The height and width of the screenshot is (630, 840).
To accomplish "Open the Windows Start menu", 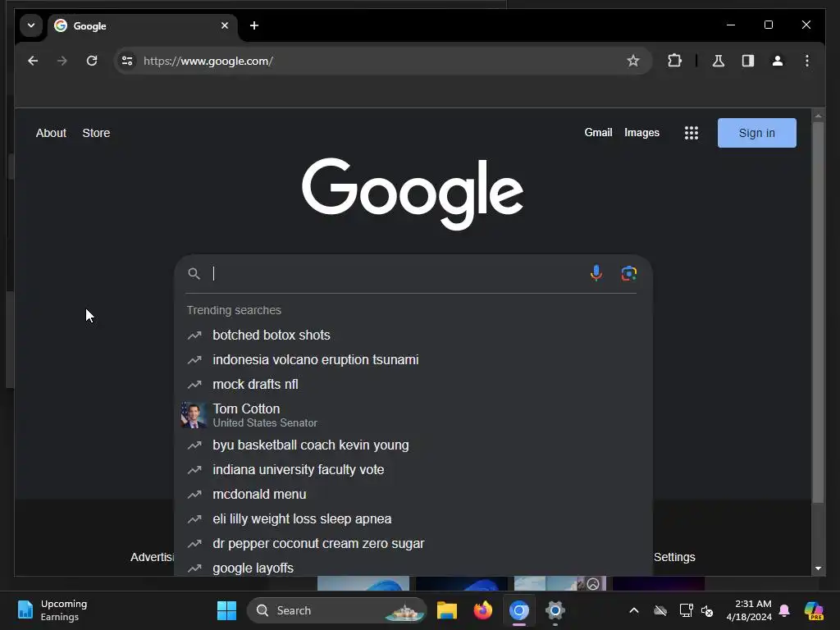I will click(226, 610).
